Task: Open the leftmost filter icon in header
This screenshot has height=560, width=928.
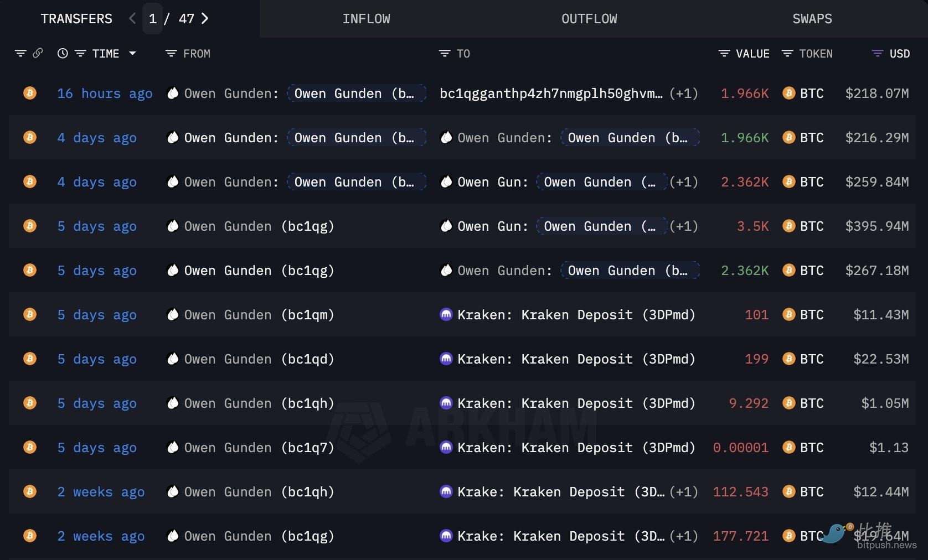Action: coord(20,53)
